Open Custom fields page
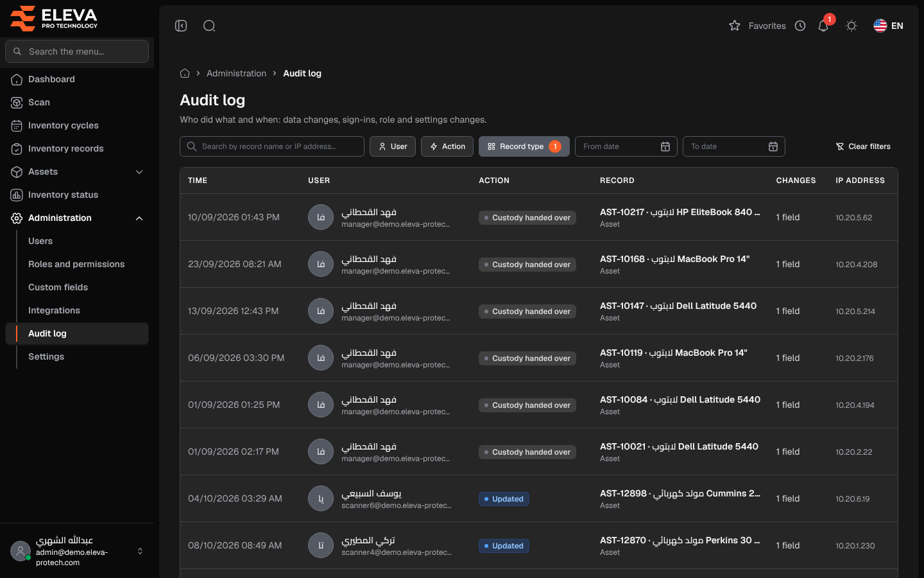This screenshot has height=578, width=924. point(58,287)
